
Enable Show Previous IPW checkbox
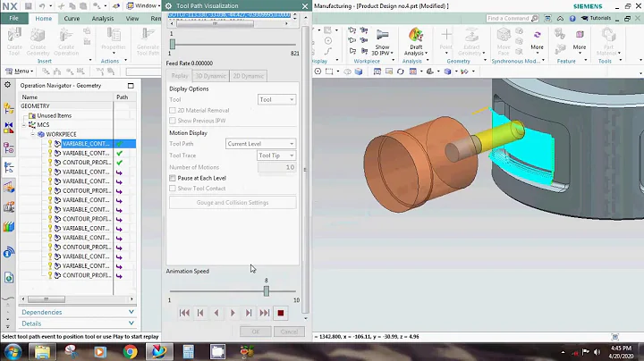point(173,121)
